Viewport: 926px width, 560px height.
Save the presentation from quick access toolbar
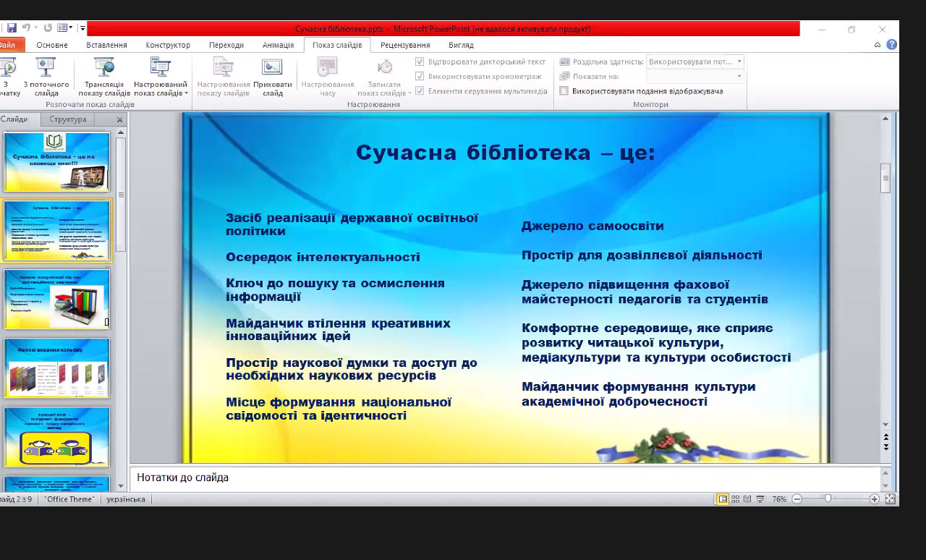point(12,27)
